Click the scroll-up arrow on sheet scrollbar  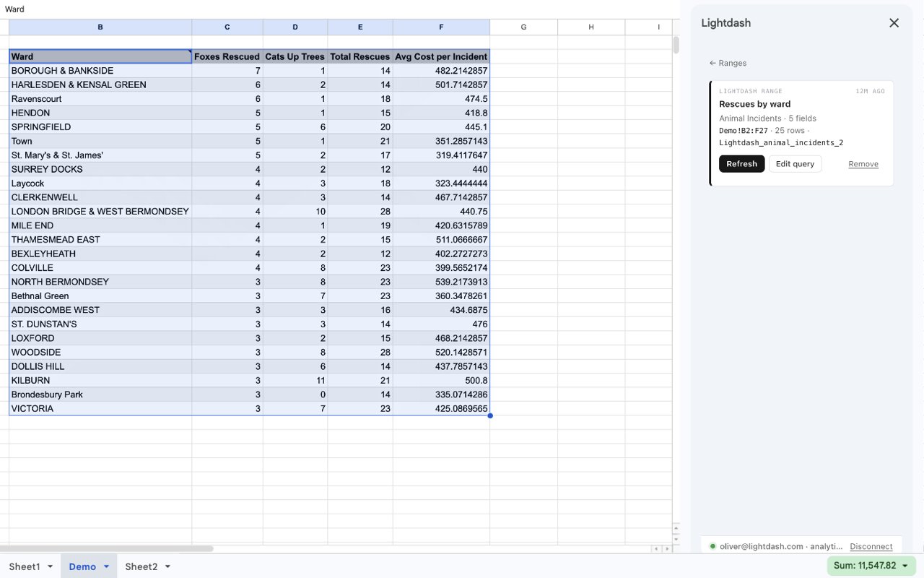click(676, 528)
